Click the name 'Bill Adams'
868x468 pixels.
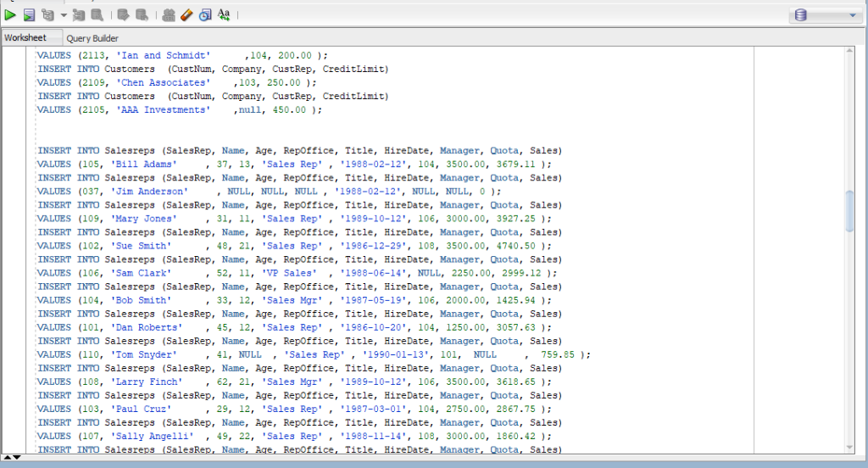[144, 164]
